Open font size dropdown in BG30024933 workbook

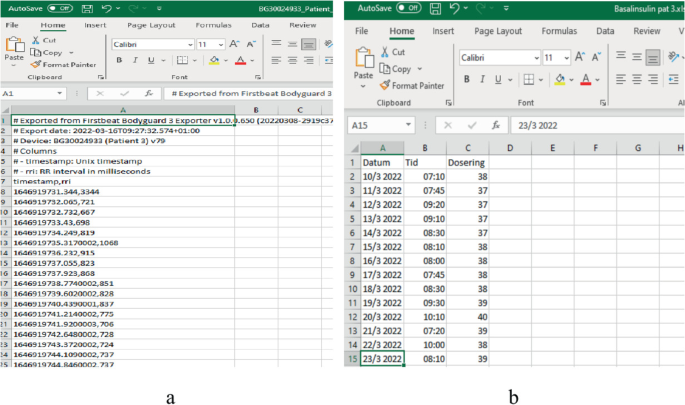point(221,45)
